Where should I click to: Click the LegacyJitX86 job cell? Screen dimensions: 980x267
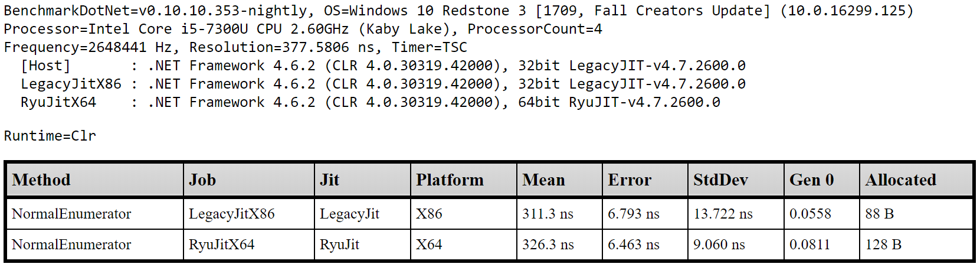click(x=249, y=214)
